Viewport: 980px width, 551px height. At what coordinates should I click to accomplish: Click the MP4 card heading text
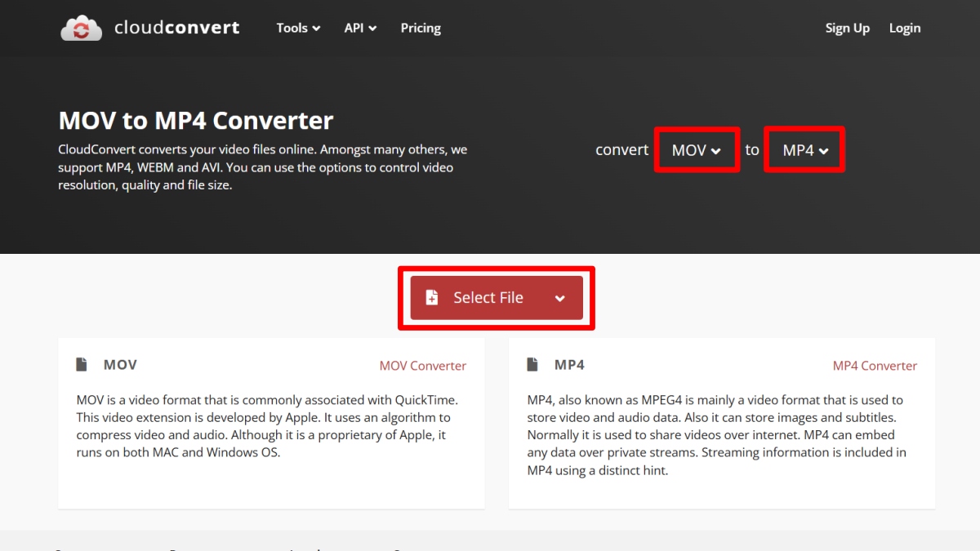pos(569,365)
